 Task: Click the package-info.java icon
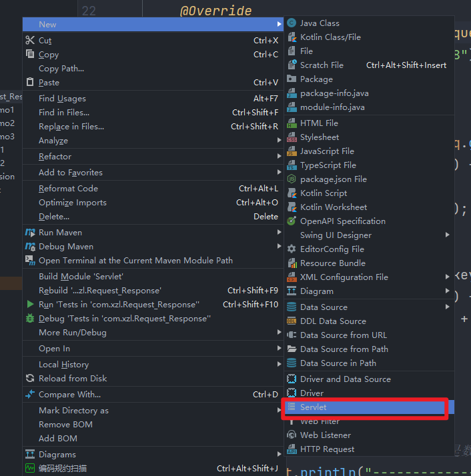pos(292,93)
